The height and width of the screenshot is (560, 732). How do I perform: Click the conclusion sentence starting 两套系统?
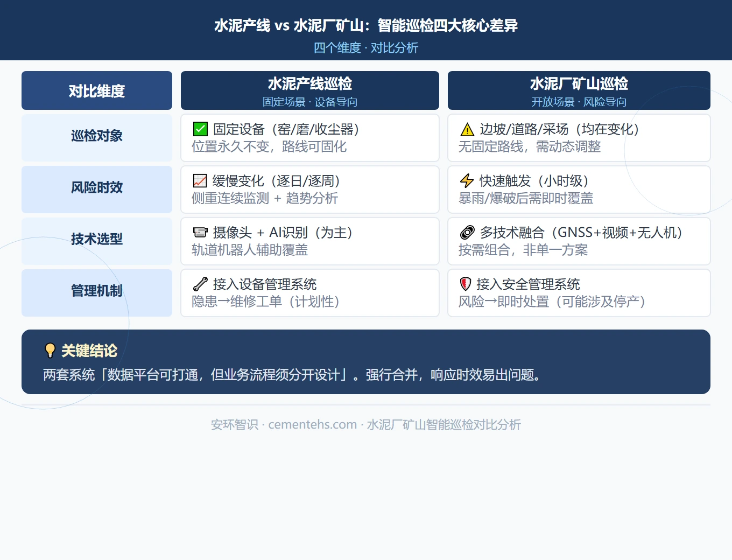tap(292, 375)
